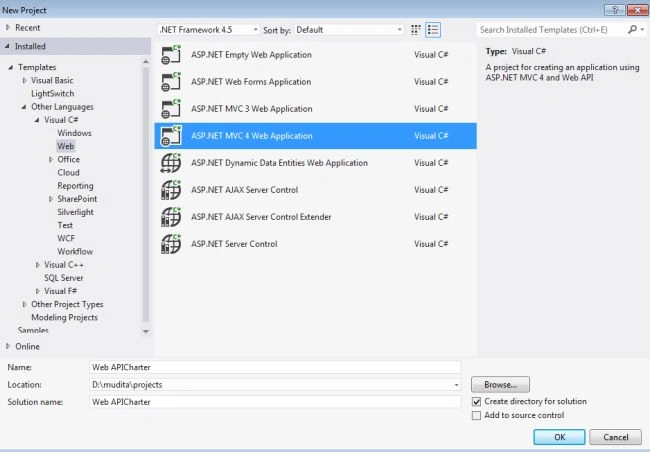Select ASP.NET MVC 3 Web Application text
Viewport: 650px width, 452px height.
point(252,109)
